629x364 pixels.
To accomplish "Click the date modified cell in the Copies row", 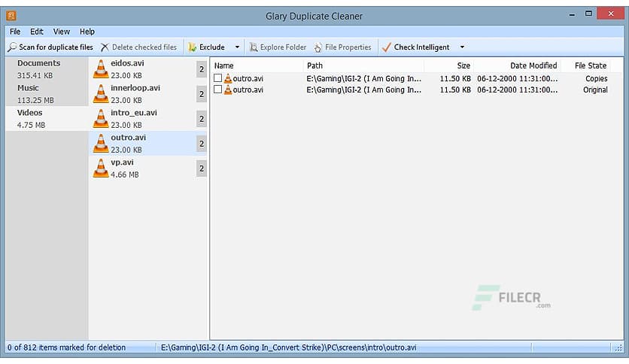I will tap(517, 78).
